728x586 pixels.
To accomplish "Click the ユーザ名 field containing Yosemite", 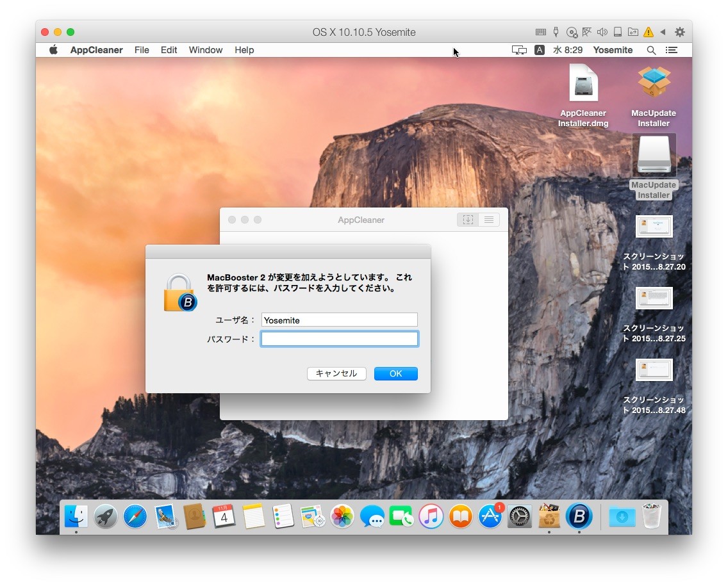I will pyautogui.click(x=340, y=320).
